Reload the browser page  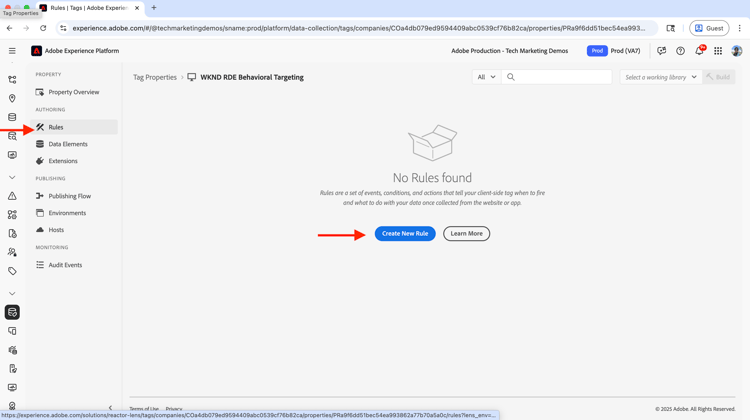point(43,28)
